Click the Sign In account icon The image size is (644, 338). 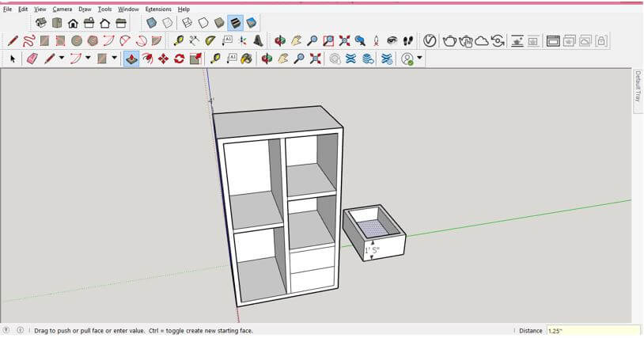(407, 59)
